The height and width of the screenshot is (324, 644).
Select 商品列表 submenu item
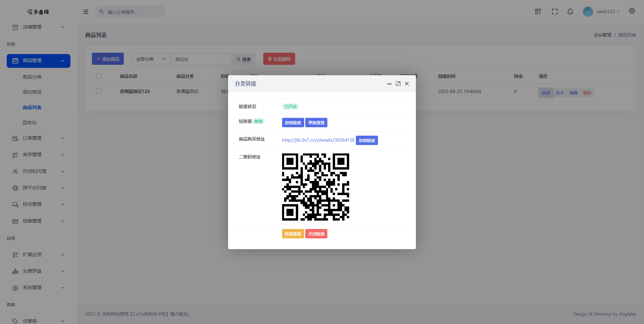[32, 107]
